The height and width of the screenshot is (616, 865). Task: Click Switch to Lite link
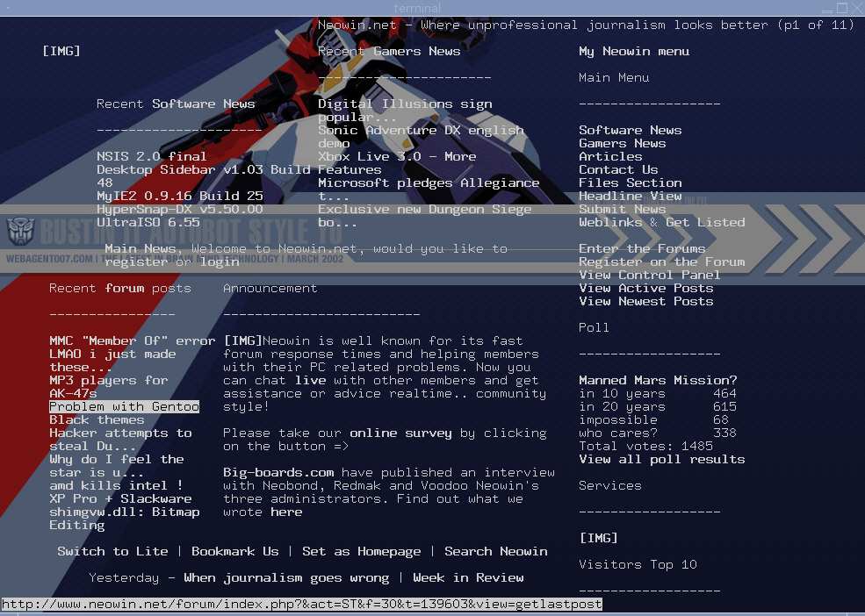pyautogui.click(x=112, y=551)
